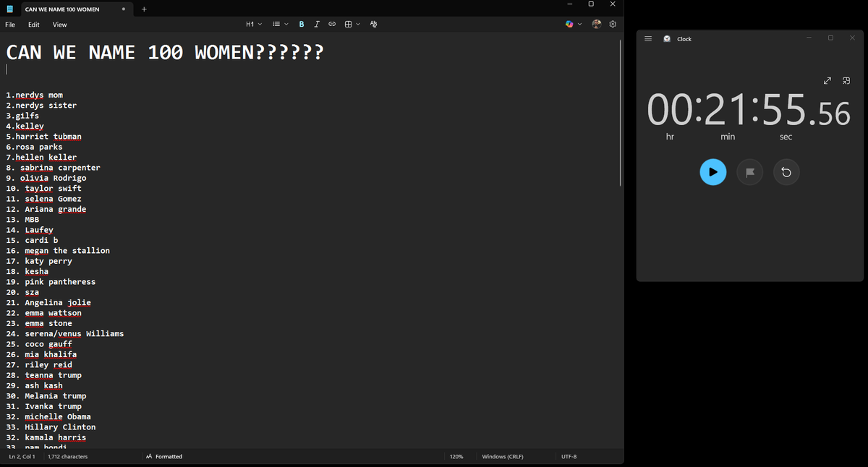
Task: Toggle italic formatting in Notepad toolbar
Action: pyautogui.click(x=317, y=25)
